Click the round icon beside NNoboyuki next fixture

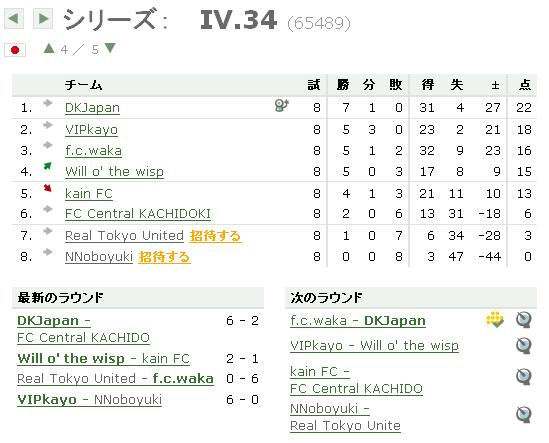tap(524, 415)
